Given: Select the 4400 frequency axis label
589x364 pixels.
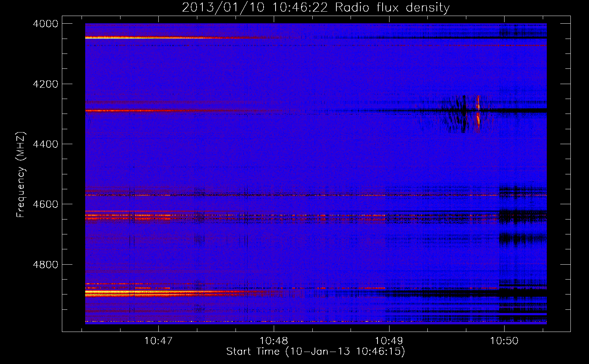Looking at the screenshot, I should pyautogui.click(x=46, y=144).
